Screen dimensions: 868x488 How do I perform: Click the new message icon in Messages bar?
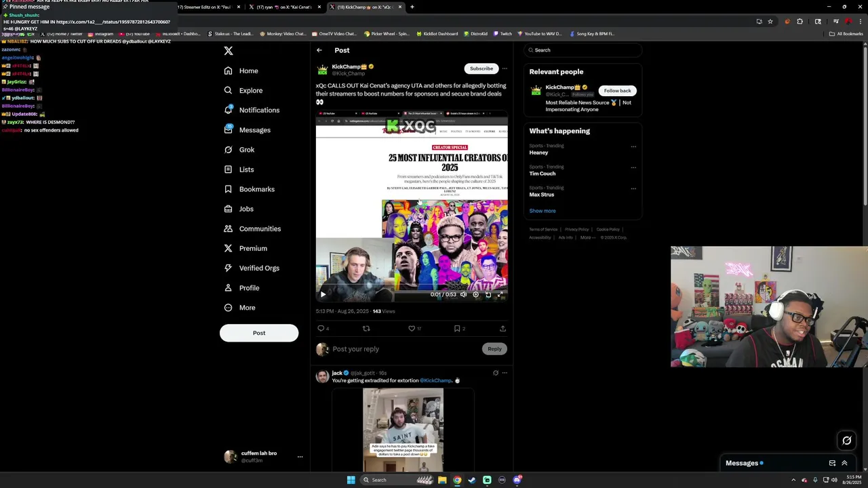832,464
